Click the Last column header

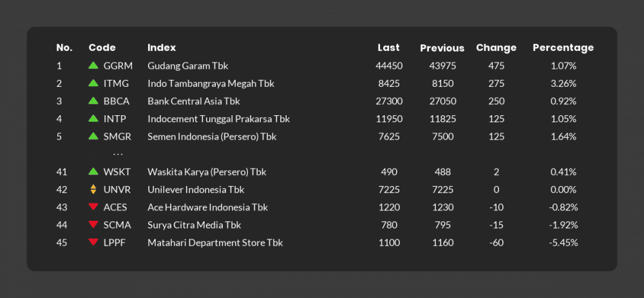388,48
